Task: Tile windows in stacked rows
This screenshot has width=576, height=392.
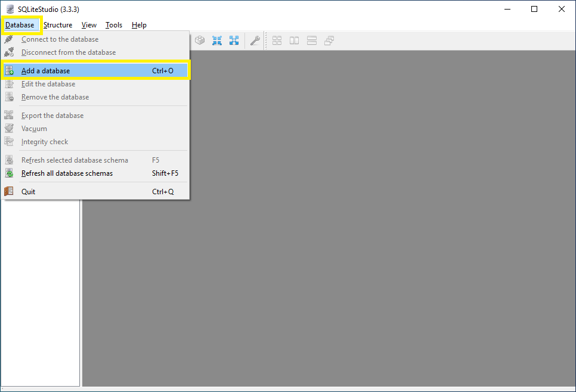Action: click(x=312, y=41)
